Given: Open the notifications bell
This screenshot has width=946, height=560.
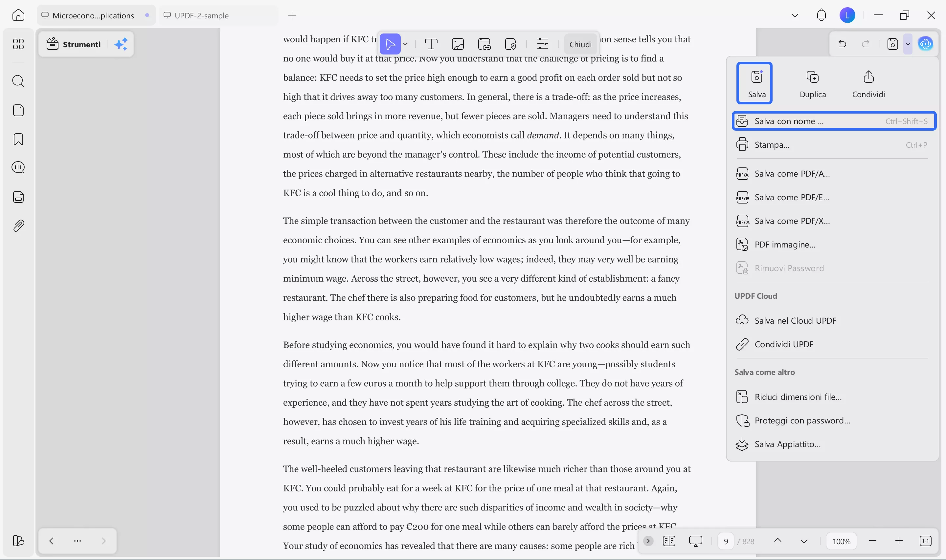Looking at the screenshot, I should [821, 15].
